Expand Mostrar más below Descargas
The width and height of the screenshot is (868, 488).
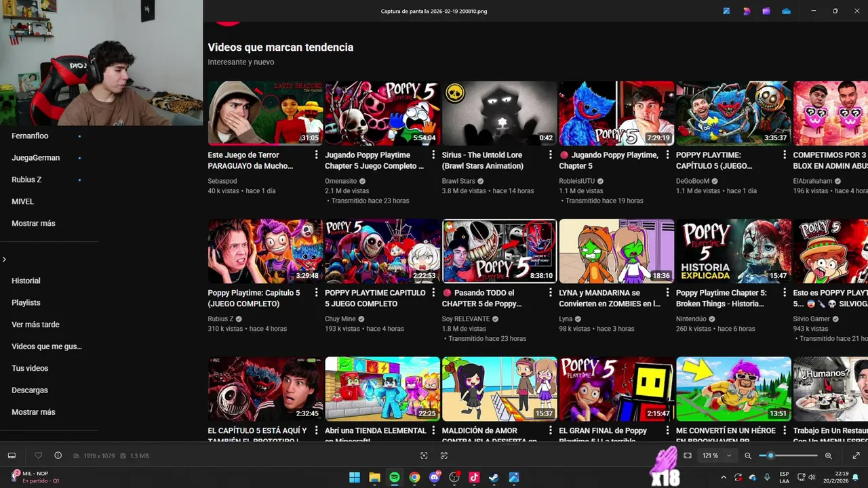[x=33, y=412]
